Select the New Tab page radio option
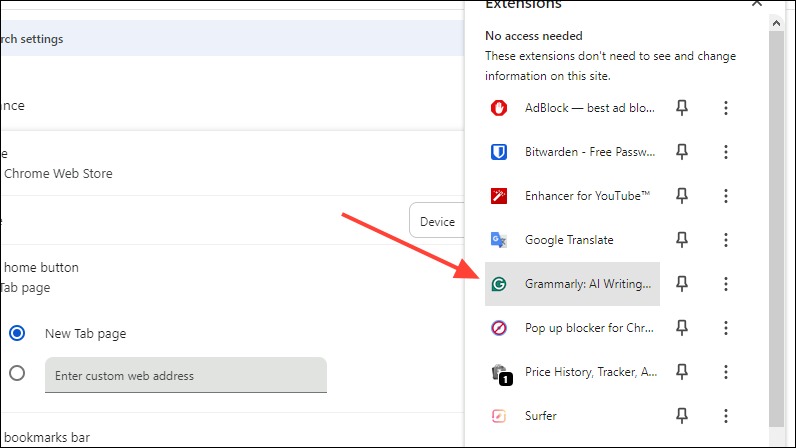The image size is (796, 448). (17, 333)
